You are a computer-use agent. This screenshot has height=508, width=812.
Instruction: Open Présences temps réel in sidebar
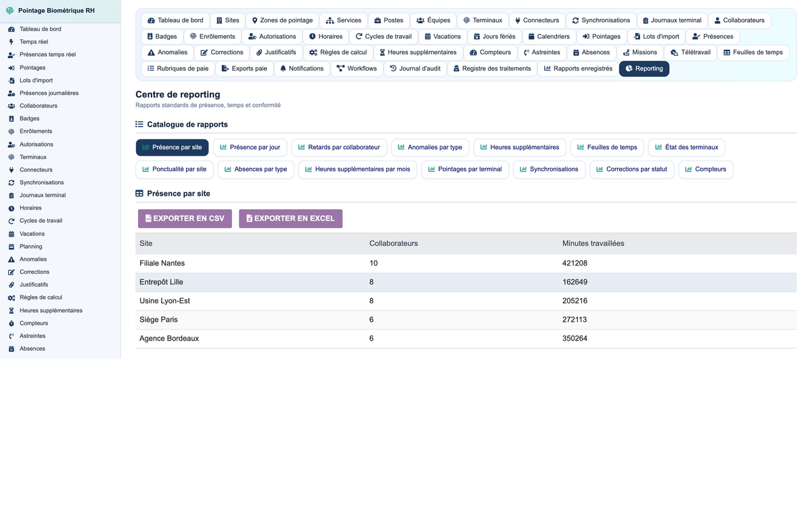pos(47,55)
